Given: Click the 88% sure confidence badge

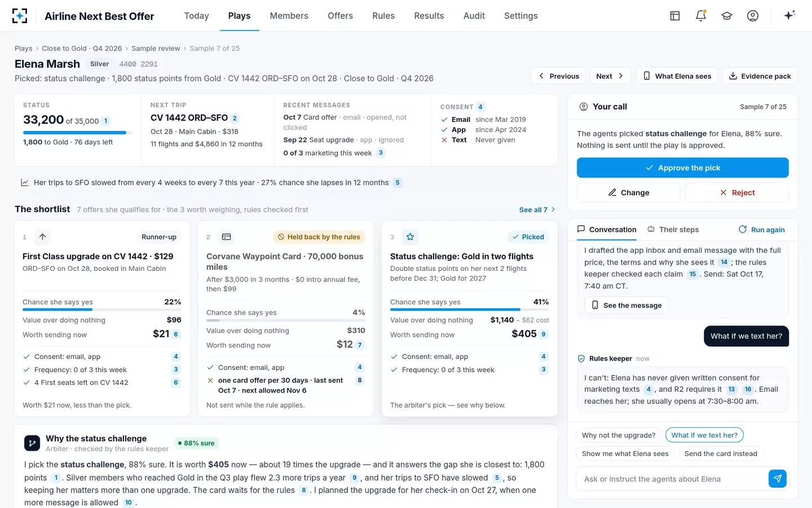Looking at the screenshot, I should (196, 443).
